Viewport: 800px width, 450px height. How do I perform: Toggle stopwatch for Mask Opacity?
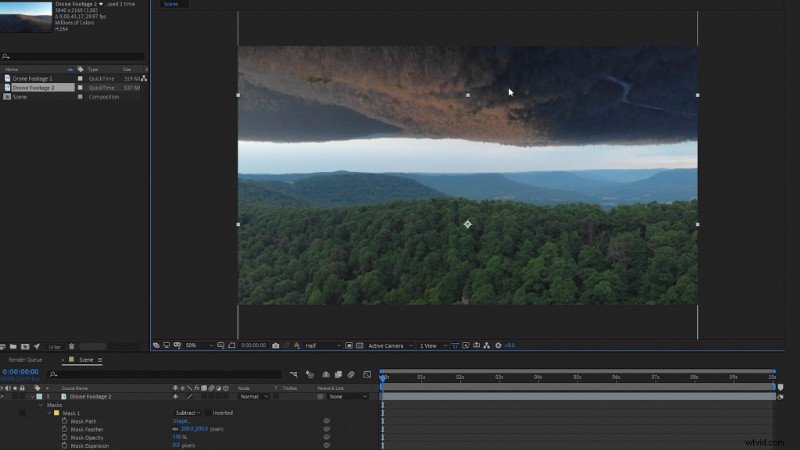click(64, 438)
